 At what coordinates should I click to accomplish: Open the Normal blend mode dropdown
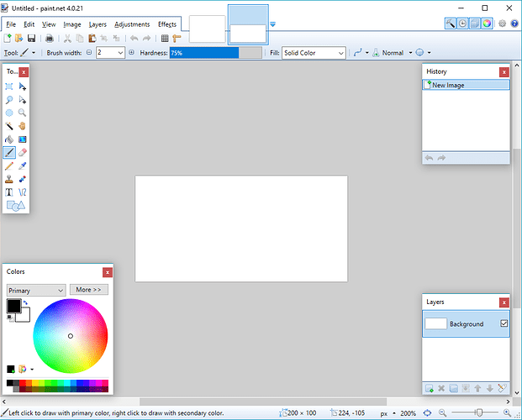point(410,53)
